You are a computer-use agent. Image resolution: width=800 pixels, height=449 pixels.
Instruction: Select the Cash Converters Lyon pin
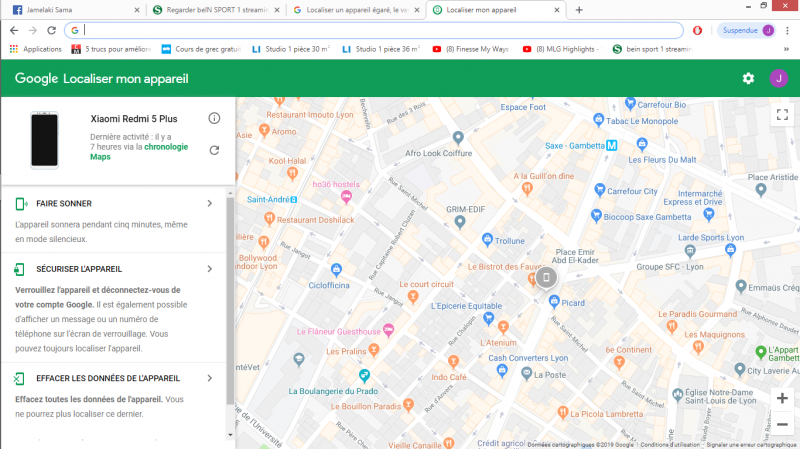click(x=502, y=370)
